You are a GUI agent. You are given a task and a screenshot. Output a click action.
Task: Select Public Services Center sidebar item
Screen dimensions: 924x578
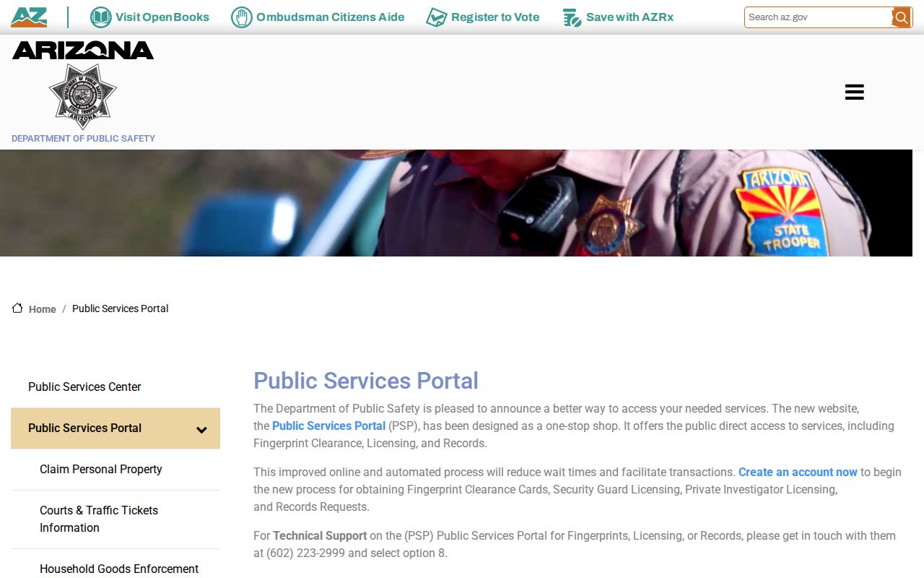115,387
